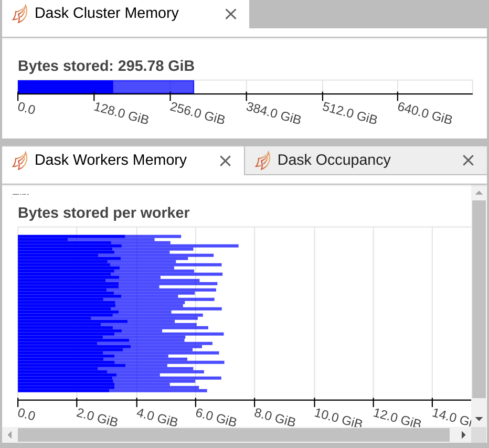This screenshot has width=489, height=448.
Task: Select the Dask Cluster Memory tab
Action: (x=125, y=14)
